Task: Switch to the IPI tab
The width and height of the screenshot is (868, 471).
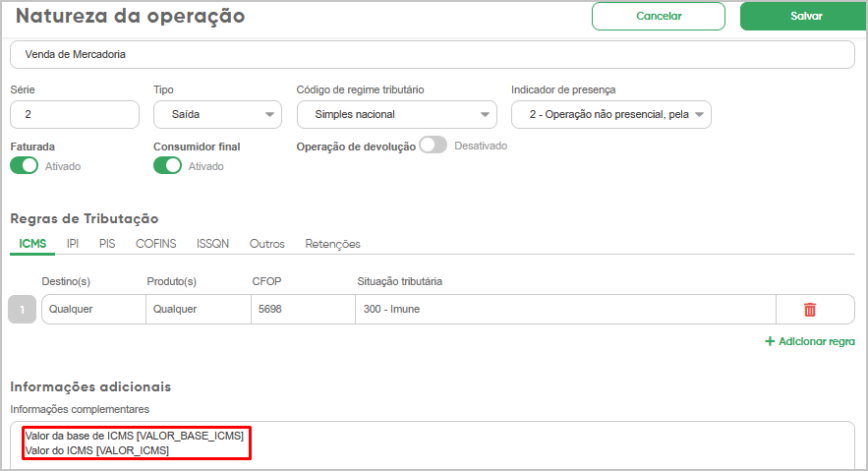Action: [73, 244]
